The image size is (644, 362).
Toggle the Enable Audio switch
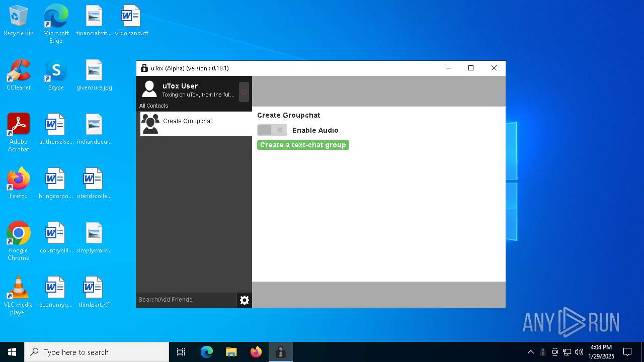coord(272,130)
